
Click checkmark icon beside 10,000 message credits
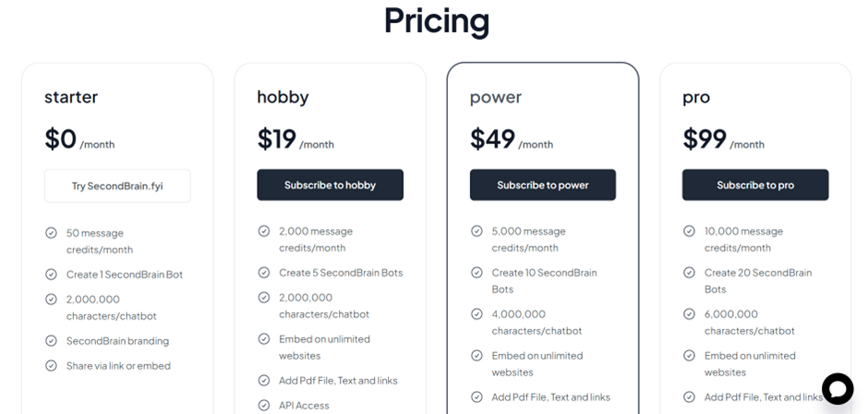689,230
